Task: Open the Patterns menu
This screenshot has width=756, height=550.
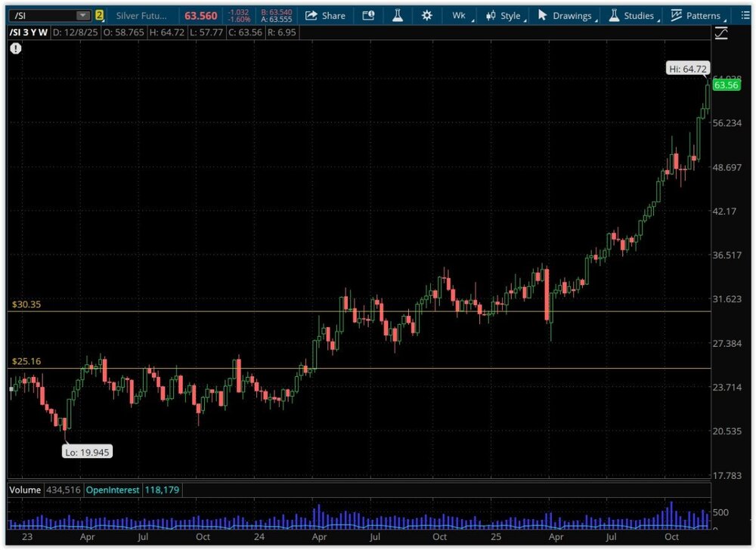Action: (x=696, y=16)
